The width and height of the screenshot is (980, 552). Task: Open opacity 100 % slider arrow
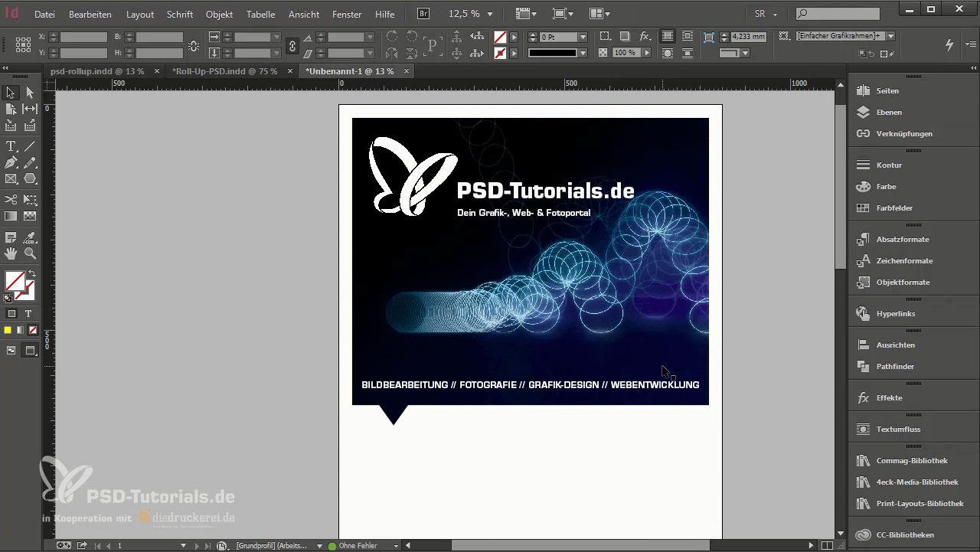coord(647,53)
